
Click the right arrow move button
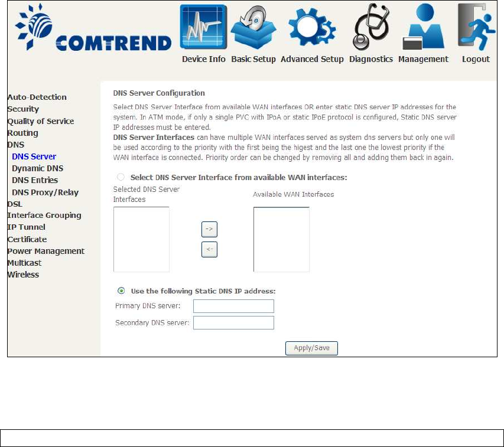[209, 229]
